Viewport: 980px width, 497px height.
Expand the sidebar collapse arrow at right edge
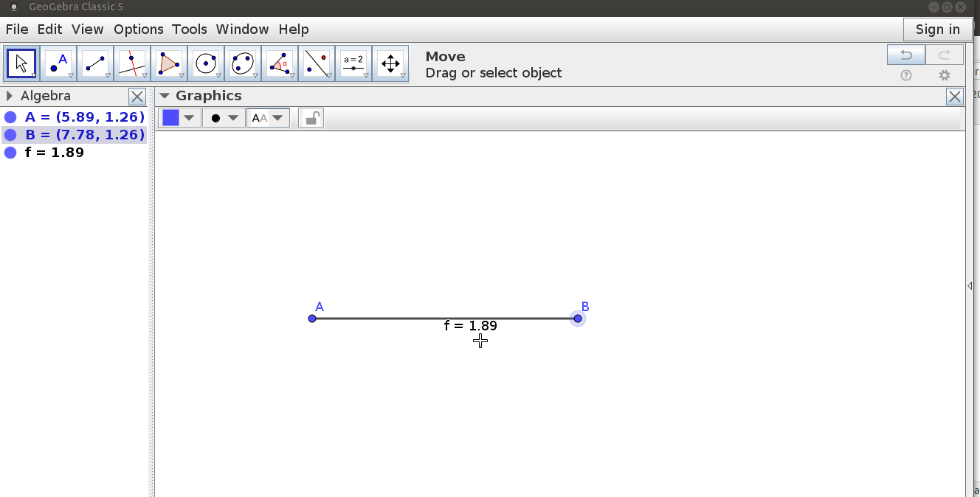click(970, 285)
